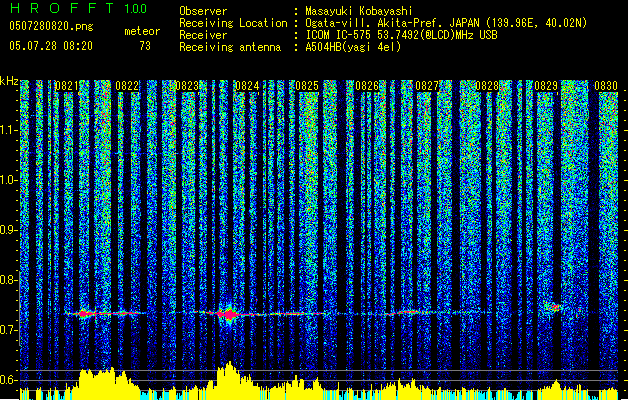Screen dimensions: 629x400
Task: Click the 0827 time marker
Action: click(427, 86)
